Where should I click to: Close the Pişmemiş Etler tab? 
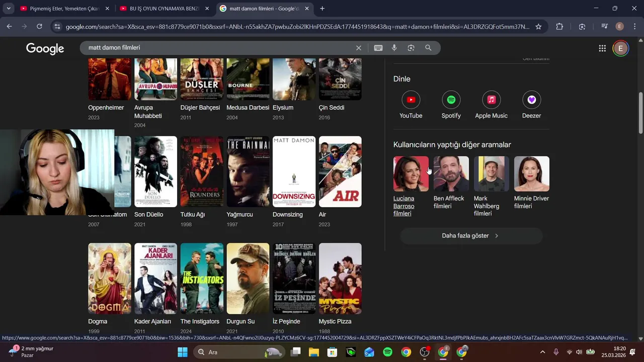tap(107, 9)
